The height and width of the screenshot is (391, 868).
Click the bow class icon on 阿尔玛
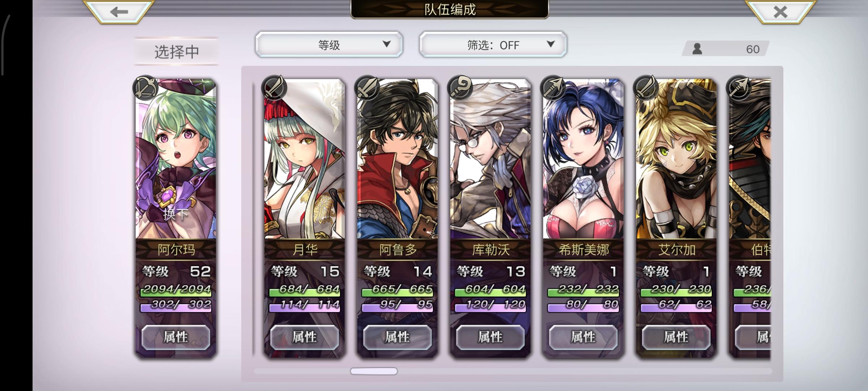pyautogui.click(x=145, y=87)
